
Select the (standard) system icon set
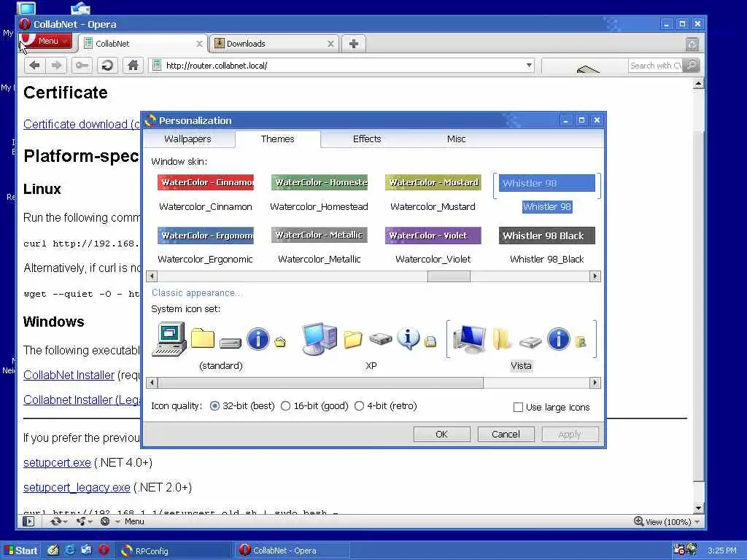click(x=220, y=346)
